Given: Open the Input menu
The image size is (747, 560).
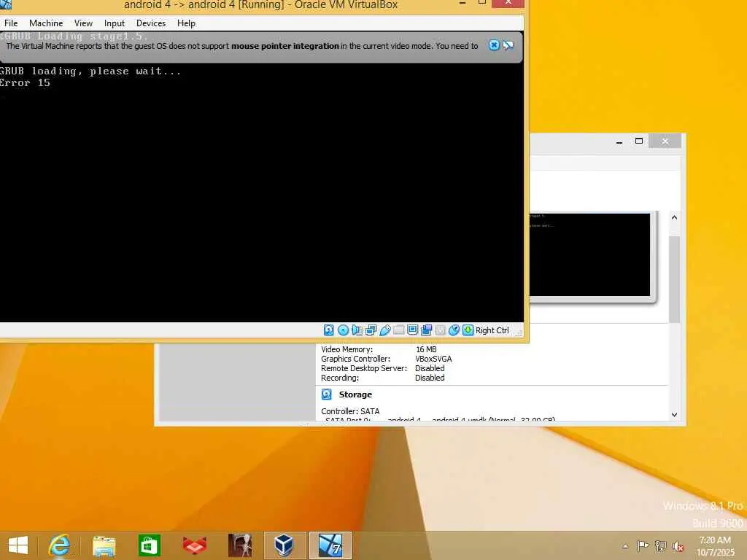Looking at the screenshot, I should [x=115, y=23].
